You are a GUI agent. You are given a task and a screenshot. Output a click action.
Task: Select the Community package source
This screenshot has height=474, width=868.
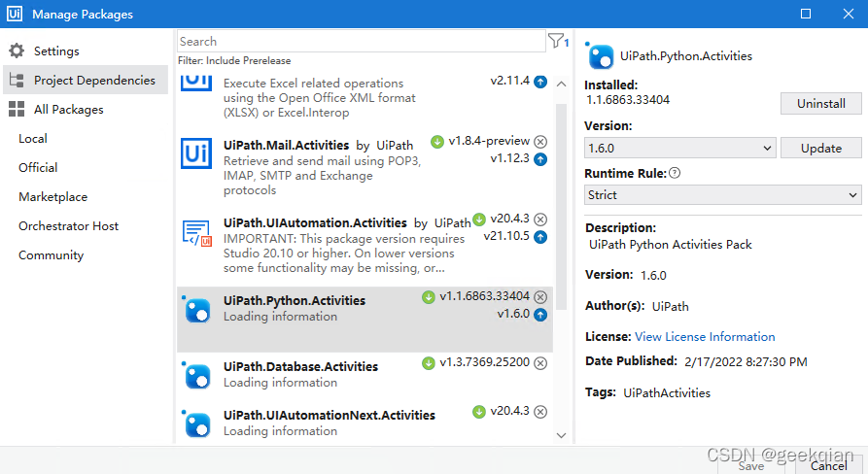[51, 255]
